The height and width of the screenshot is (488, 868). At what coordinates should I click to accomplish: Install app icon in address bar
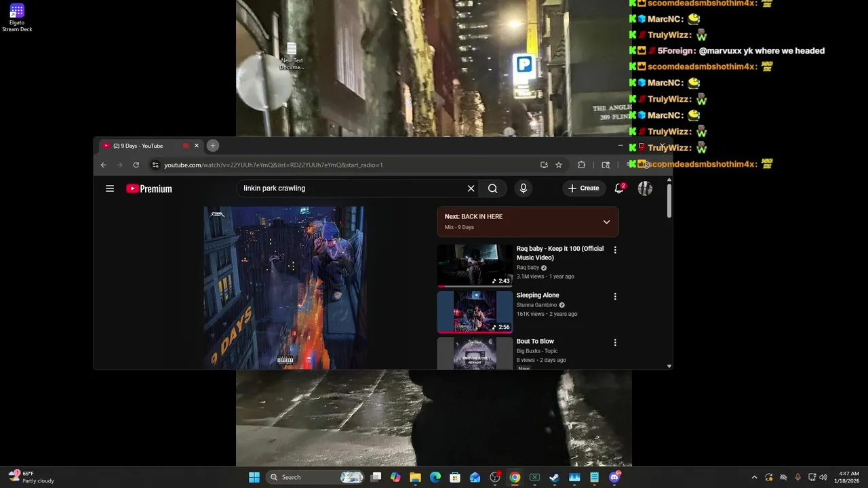pyautogui.click(x=544, y=165)
